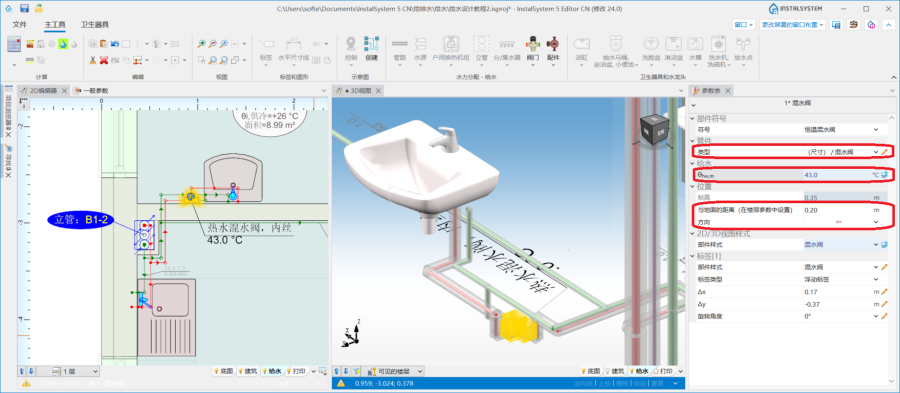This screenshot has height=393, width=900.
Task: Switch to the 卫生器具 ribbon tab
Action: (95, 25)
